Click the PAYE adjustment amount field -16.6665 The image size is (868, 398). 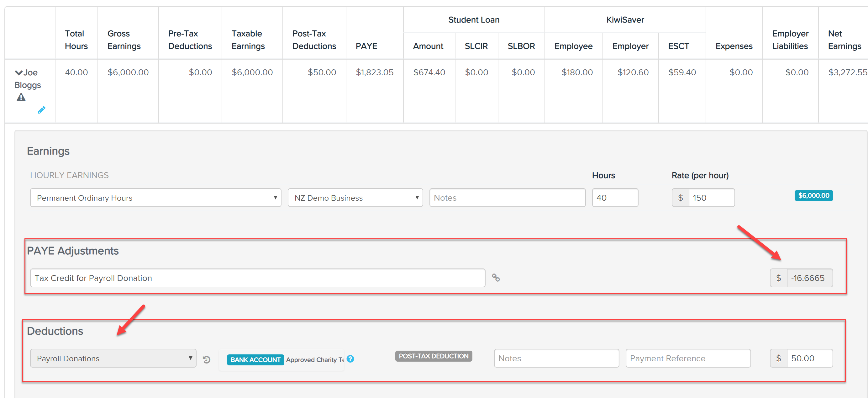[x=810, y=278]
